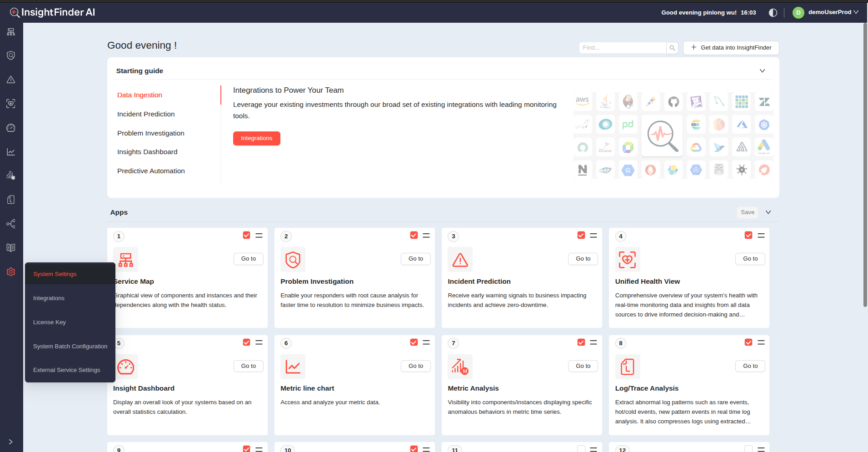Click Get data into InsightFinder button
The height and width of the screenshot is (452, 868).
point(731,48)
